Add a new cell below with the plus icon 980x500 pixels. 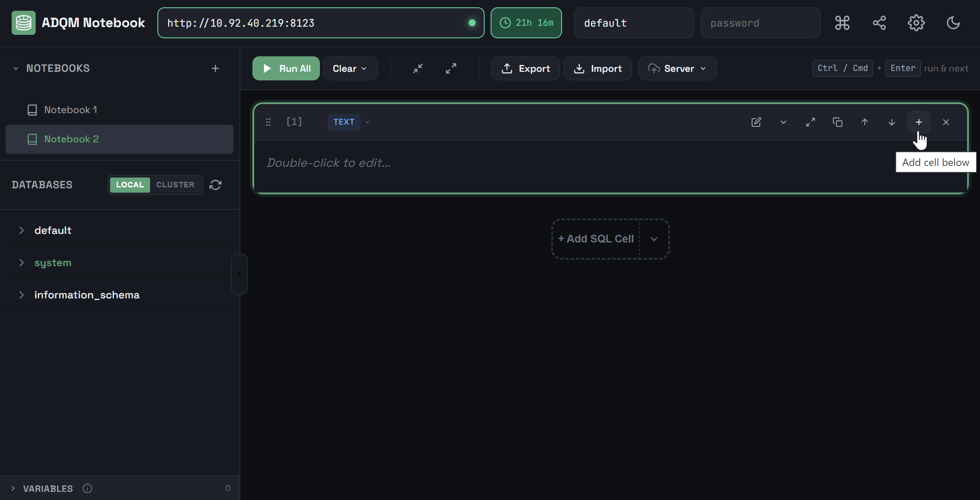[919, 122]
